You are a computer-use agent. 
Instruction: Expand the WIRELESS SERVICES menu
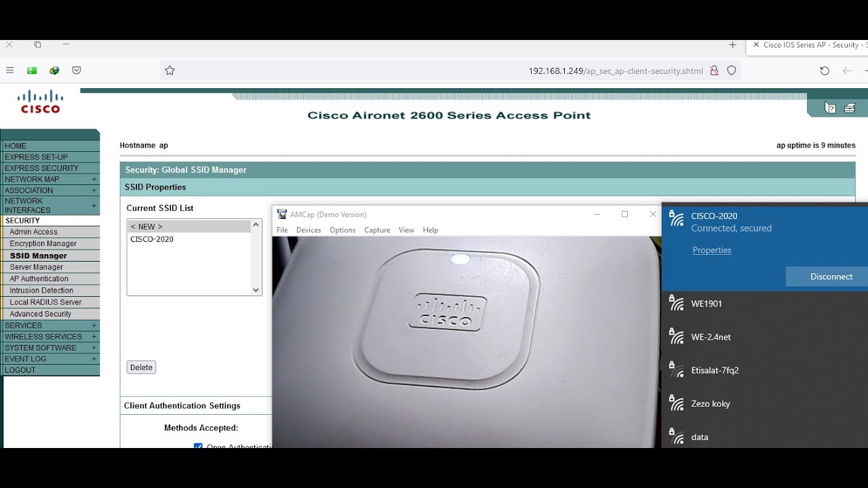point(94,337)
